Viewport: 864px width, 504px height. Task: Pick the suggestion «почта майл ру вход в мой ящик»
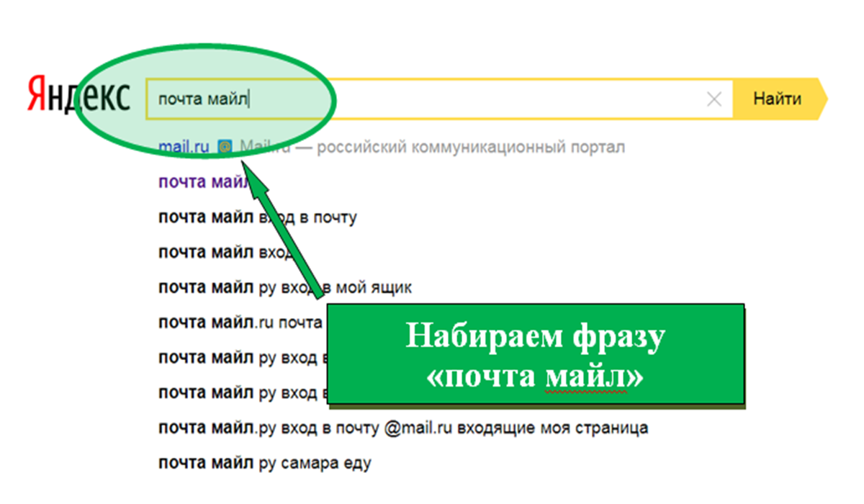(285, 288)
